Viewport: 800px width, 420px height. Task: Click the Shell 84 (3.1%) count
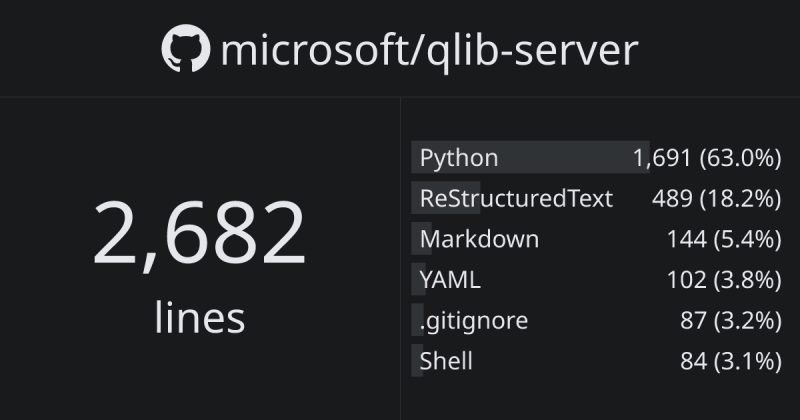[730, 361]
